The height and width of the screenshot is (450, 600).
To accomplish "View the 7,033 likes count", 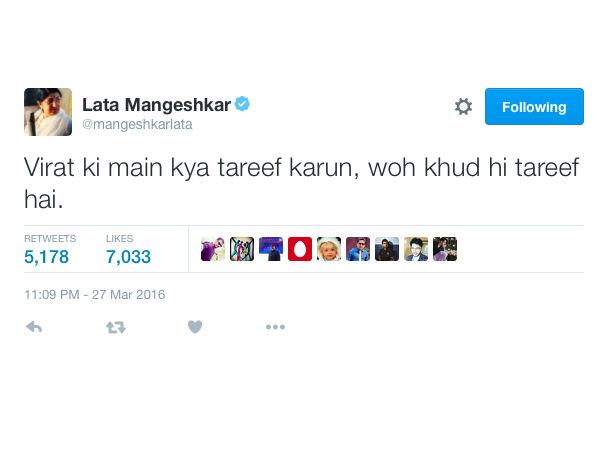I will pos(129,257).
